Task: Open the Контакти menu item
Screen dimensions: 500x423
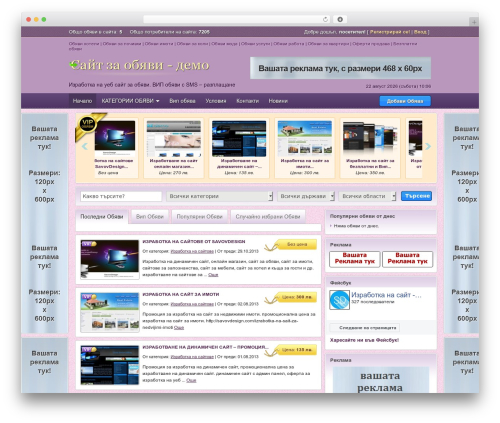Action: [247, 101]
